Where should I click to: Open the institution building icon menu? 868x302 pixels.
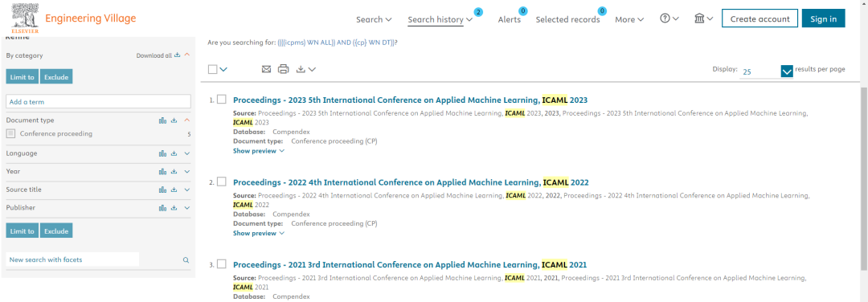coord(703,18)
